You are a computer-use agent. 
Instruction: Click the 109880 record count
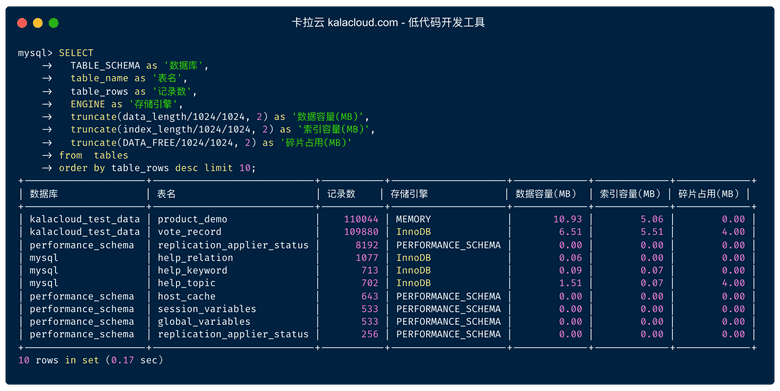tap(361, 232)
